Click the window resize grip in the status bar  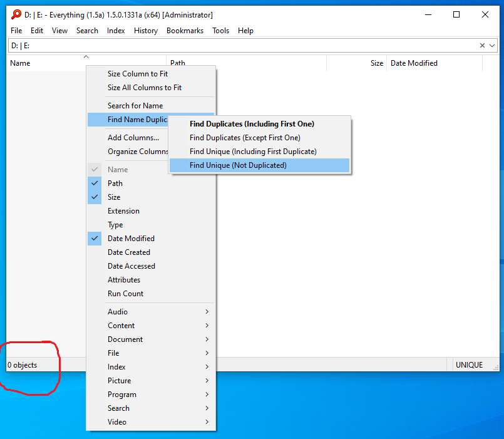pyautogui.click(x=496, y=368)
